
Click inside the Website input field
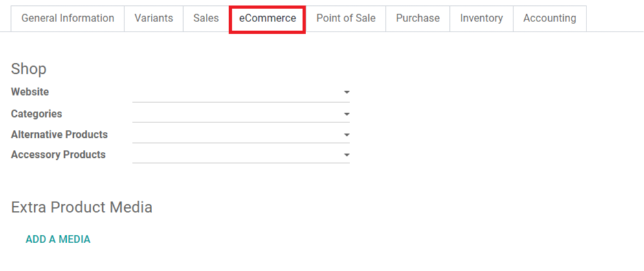coord(236,93)
